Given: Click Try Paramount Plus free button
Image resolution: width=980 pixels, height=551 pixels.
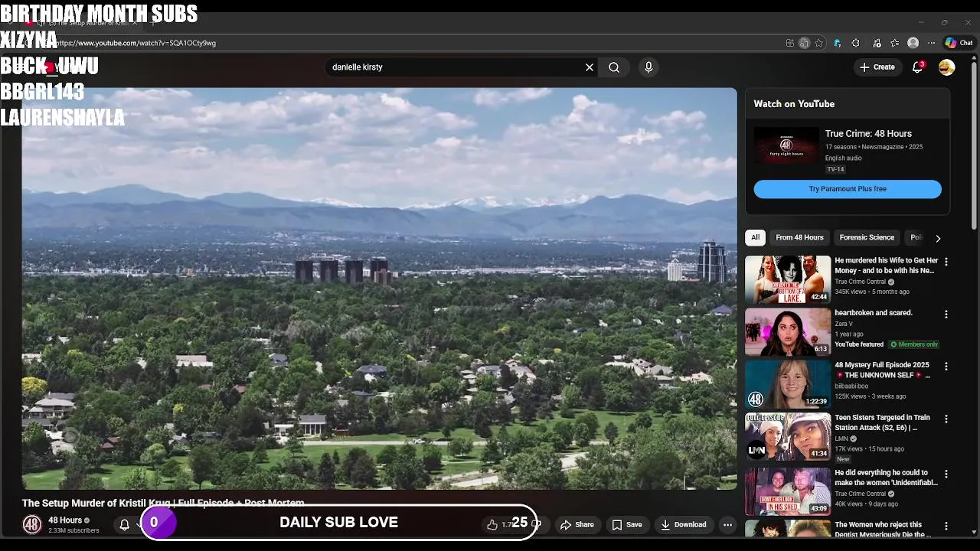Looking at the screenshot, I should coord(848,189).
